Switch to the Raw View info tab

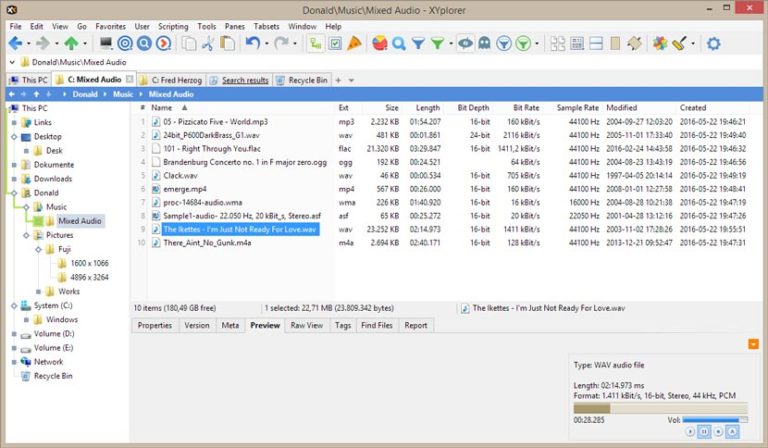point(307,325)
